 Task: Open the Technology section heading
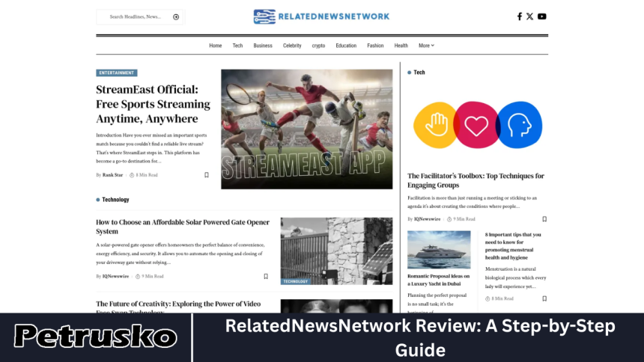click(x=115, y=200)
